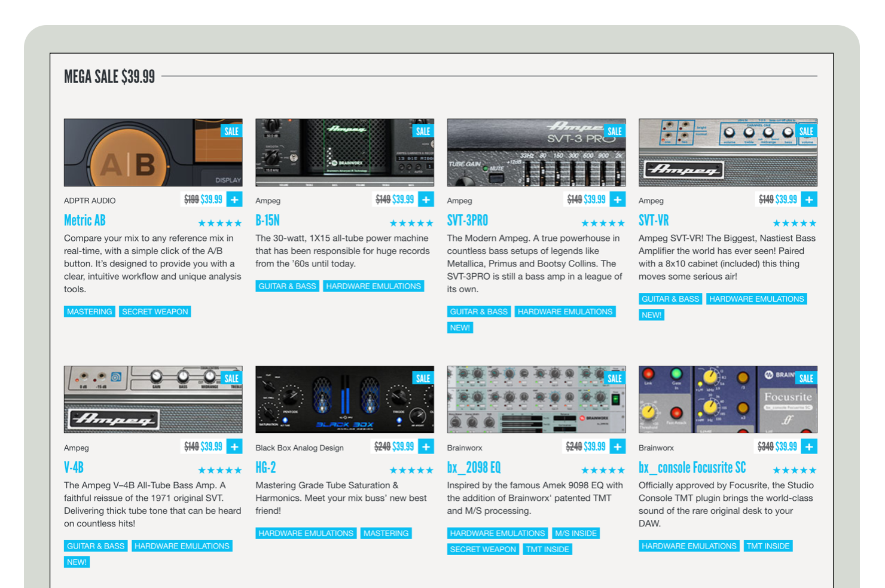Select GUITAR & BASS tag under V-4B
885x588 pixels.
pos(96,546)
